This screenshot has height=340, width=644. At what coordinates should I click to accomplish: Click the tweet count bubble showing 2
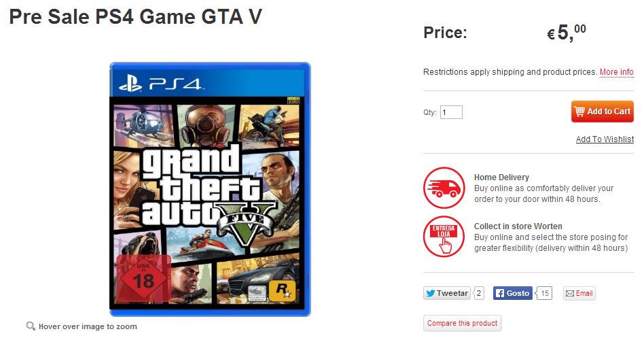coord(479,293)
